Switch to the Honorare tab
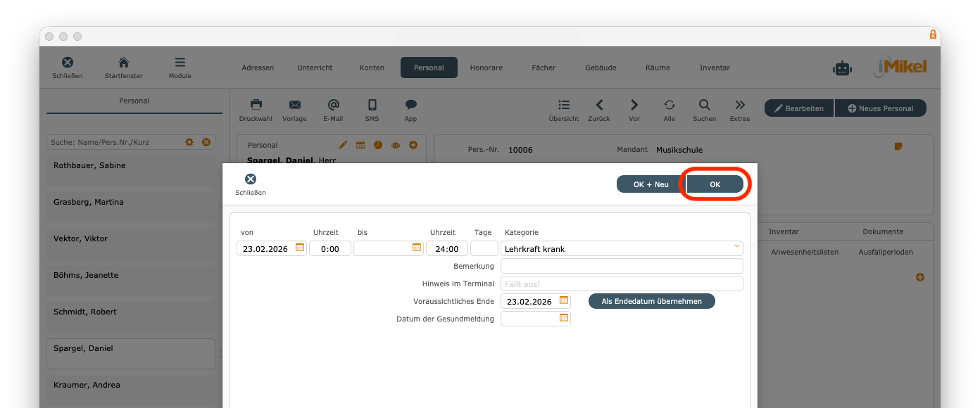The width and height of the screenshot is (980, 408). click(x=486, y=68)
